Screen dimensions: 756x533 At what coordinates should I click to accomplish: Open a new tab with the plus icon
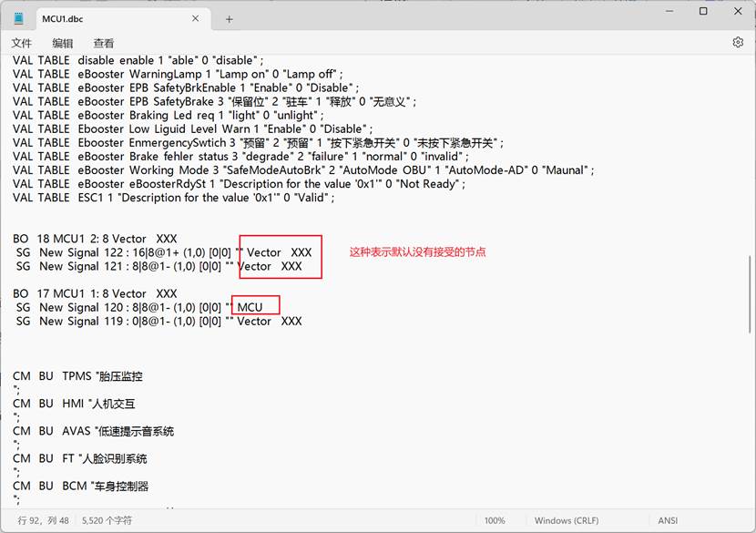click(228, 17)
